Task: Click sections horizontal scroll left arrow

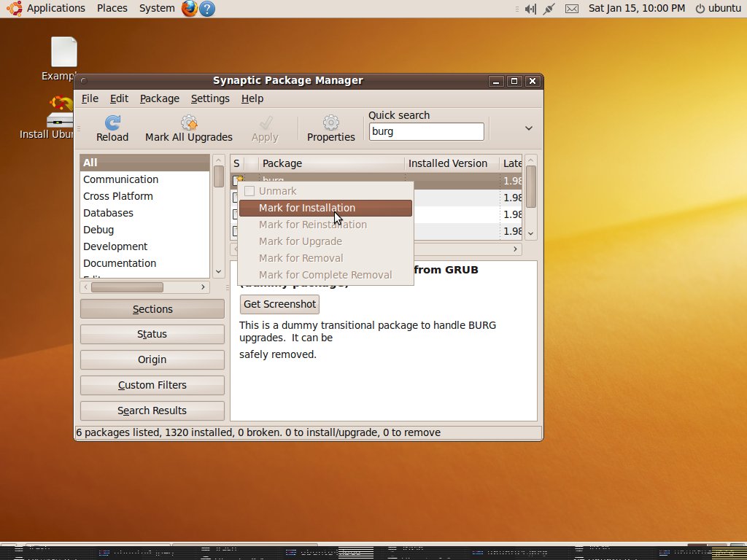Action: pos(86,287)
